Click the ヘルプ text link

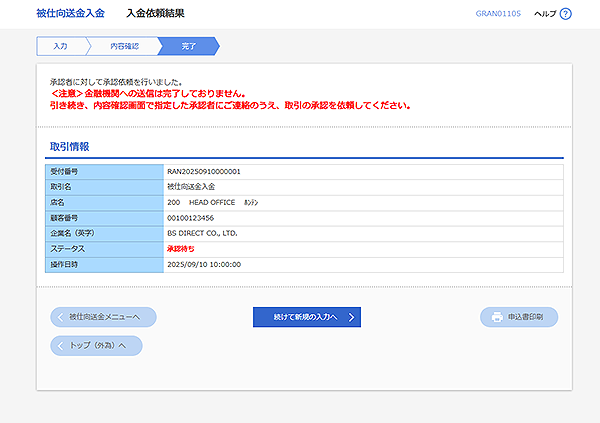[x=545, y=14]
